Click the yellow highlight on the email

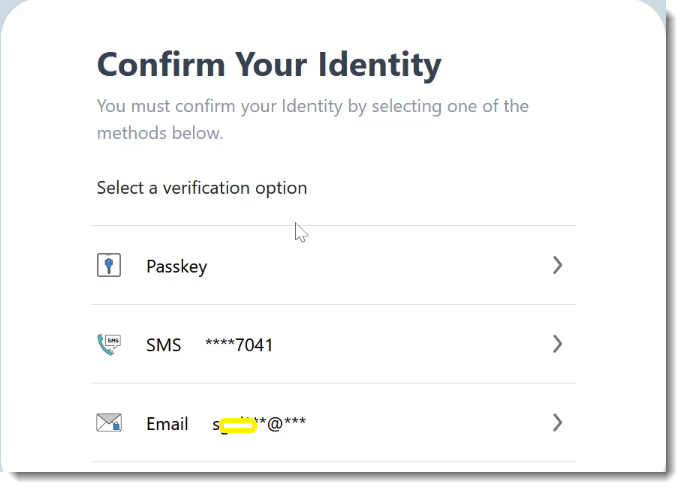click(238, 425)
